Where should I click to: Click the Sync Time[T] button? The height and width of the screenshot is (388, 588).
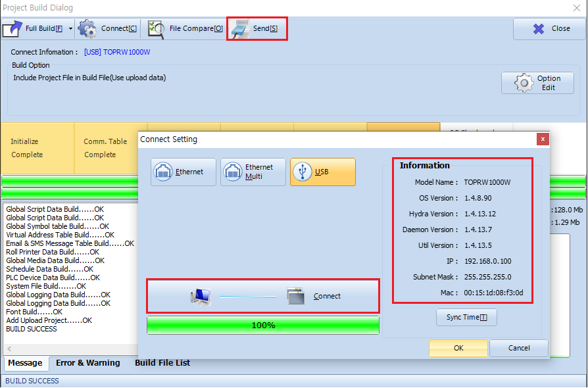coord(466,318)
